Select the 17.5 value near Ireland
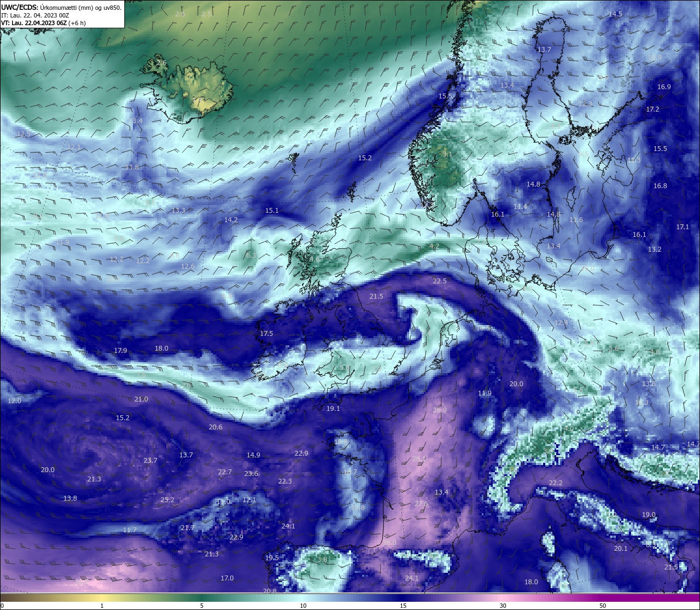Image resolution: width=700 pixels, height=610 pixels. [x=266, y=334]
